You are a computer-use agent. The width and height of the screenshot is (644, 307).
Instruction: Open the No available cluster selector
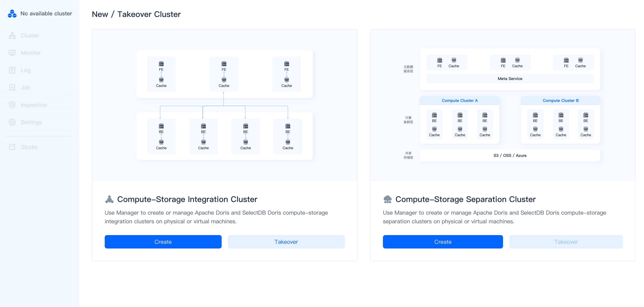tap(46, 13)
